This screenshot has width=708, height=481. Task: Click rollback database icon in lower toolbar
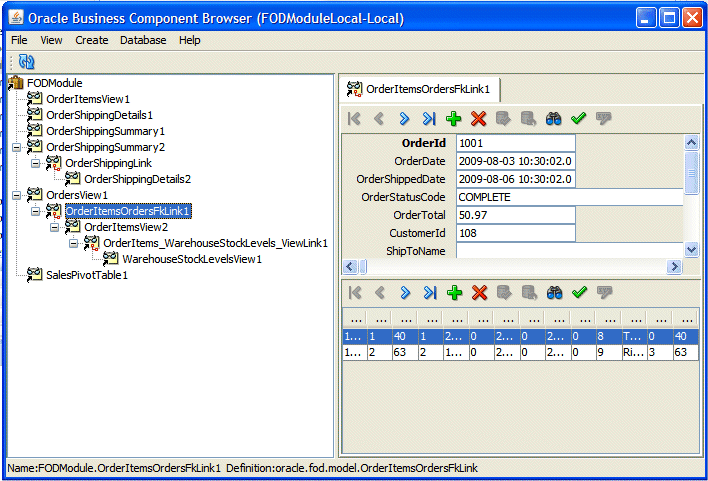[x=529, y=293]
